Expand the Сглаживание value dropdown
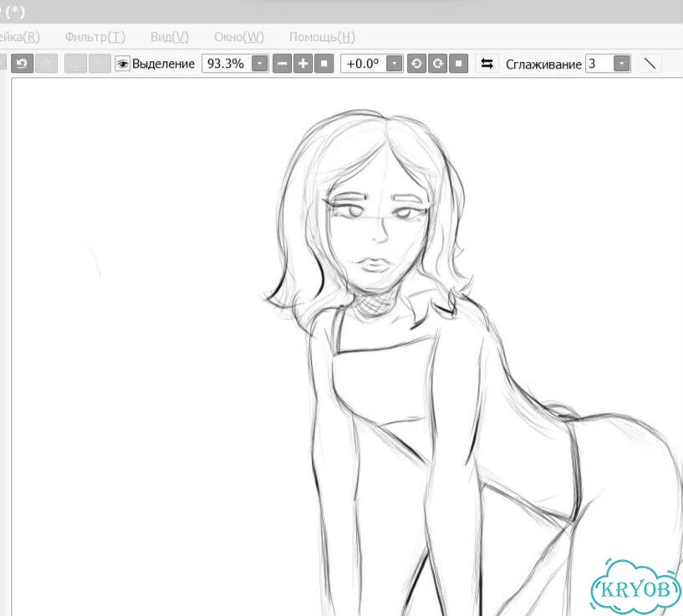This screenshot has height=616, width=683. [622, 64]
